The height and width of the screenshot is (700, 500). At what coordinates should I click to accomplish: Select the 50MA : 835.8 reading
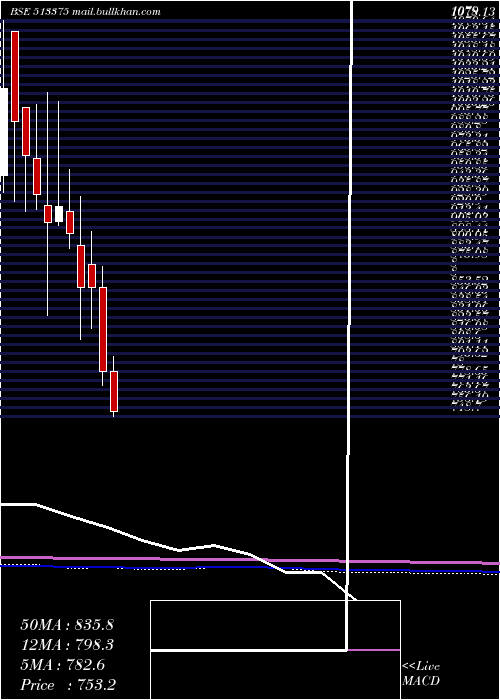(67, 625)
